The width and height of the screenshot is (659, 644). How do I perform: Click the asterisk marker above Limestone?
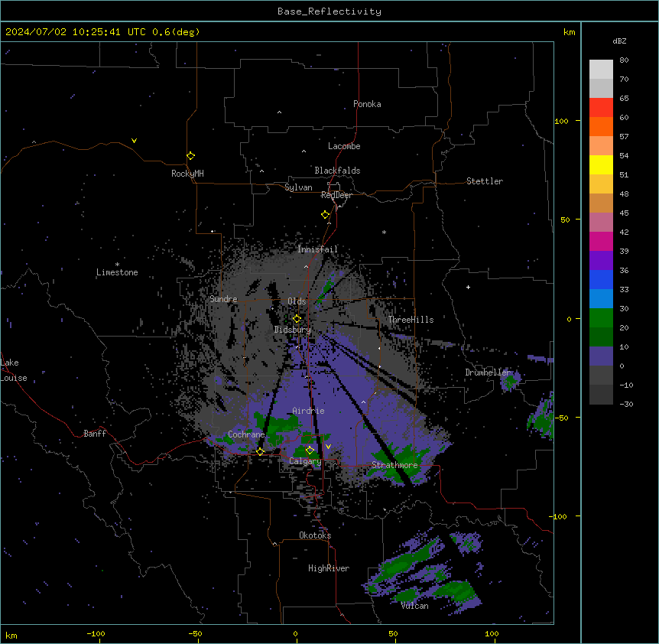[117, 265]
